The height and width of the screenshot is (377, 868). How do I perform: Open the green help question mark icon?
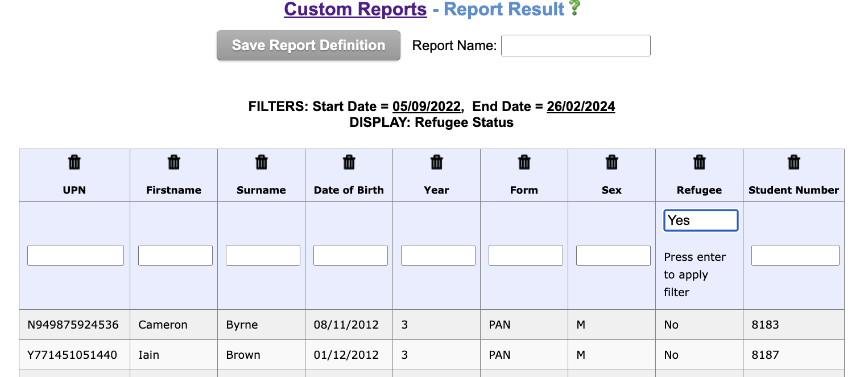[x=574, y=8]
